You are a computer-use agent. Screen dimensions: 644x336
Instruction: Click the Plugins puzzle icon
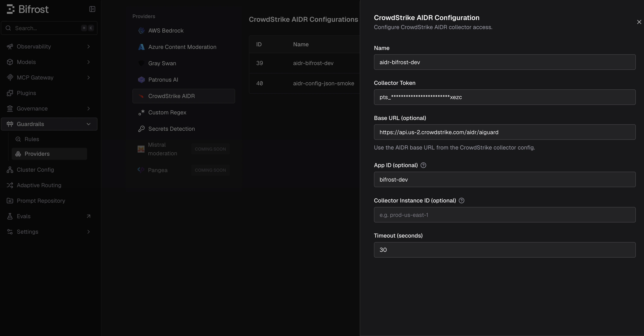10,93
